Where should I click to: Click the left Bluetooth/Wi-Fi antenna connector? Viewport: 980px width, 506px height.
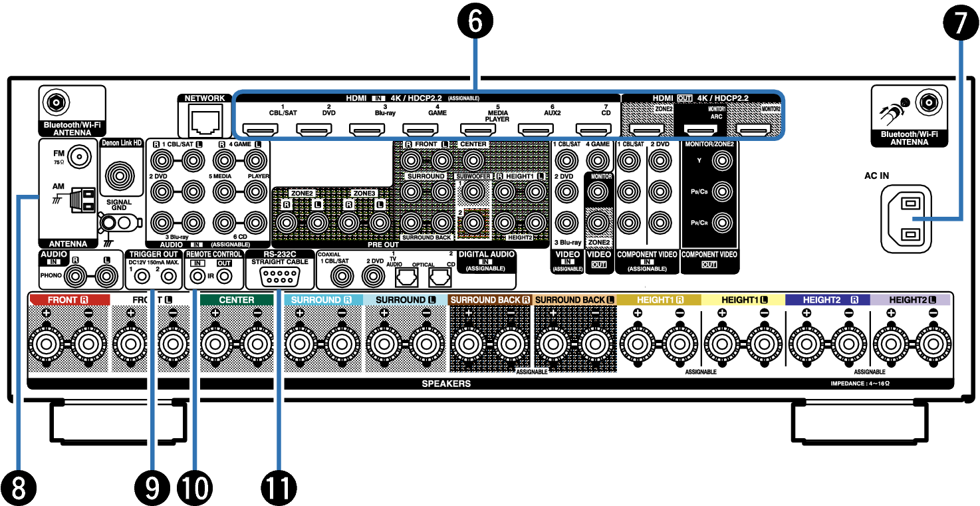tap(54, 103)
